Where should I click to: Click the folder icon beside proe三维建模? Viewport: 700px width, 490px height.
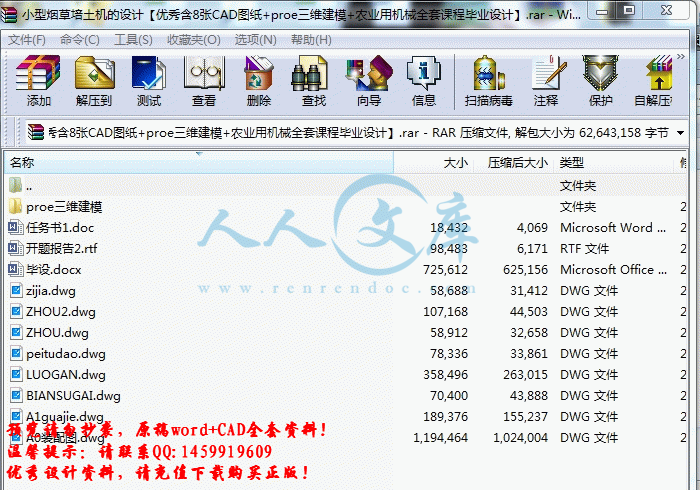[x=15, y=207]
